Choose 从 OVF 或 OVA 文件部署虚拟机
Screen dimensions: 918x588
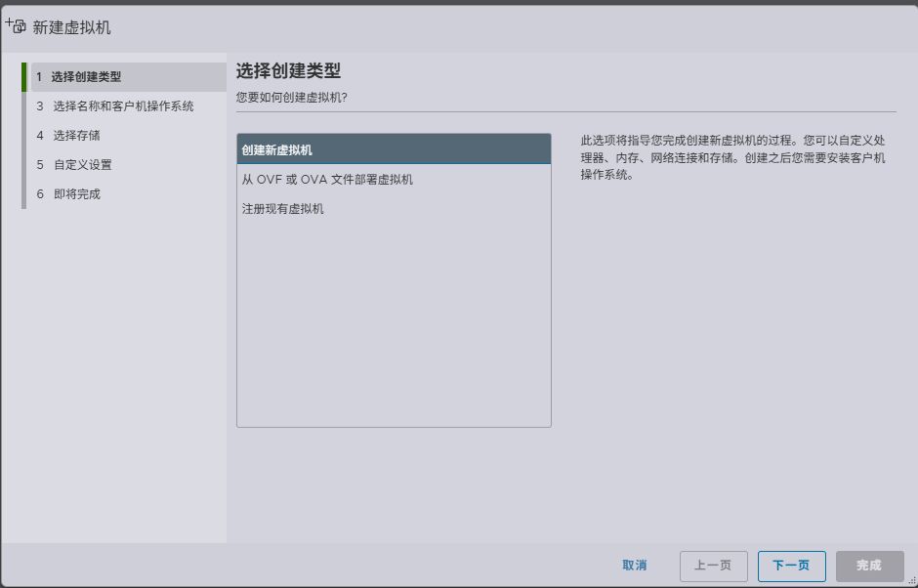pyautogui.click(x=327, y=180)
